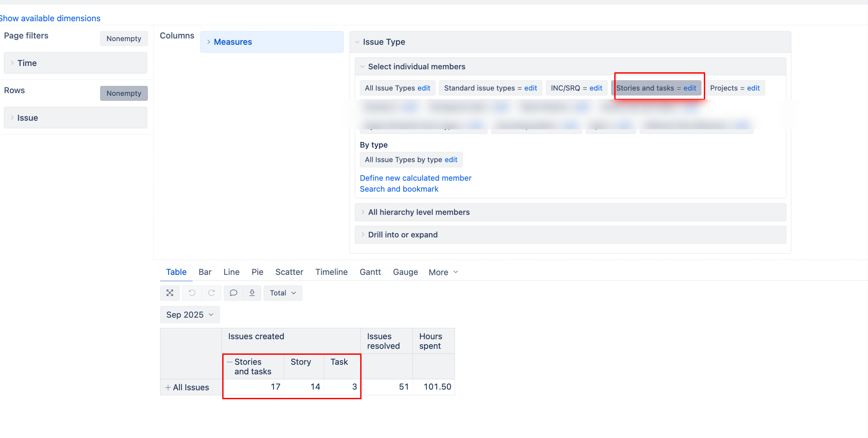The height and width of the screenshot is (438, 868).
Task: Expand All Issues row plus icon
Action: tap(168, 388)
